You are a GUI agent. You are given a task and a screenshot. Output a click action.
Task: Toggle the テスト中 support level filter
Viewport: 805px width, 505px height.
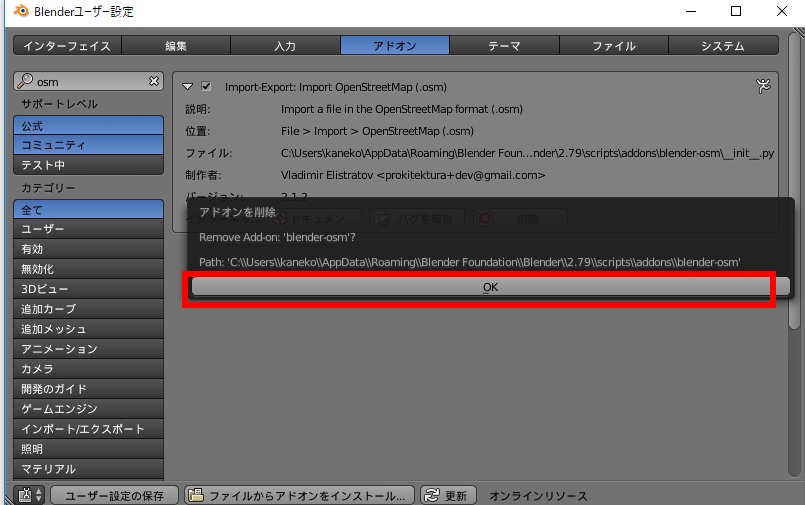[88, 165]
